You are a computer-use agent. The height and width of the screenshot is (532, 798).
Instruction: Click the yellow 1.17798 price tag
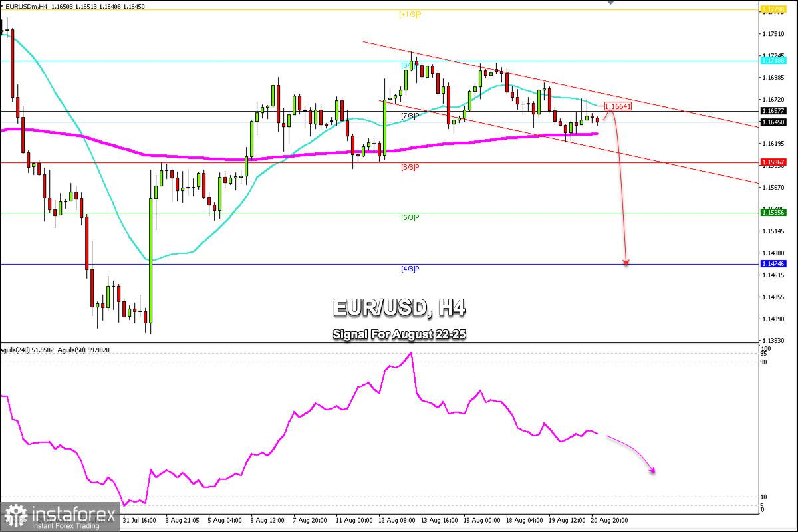[772, 9]
